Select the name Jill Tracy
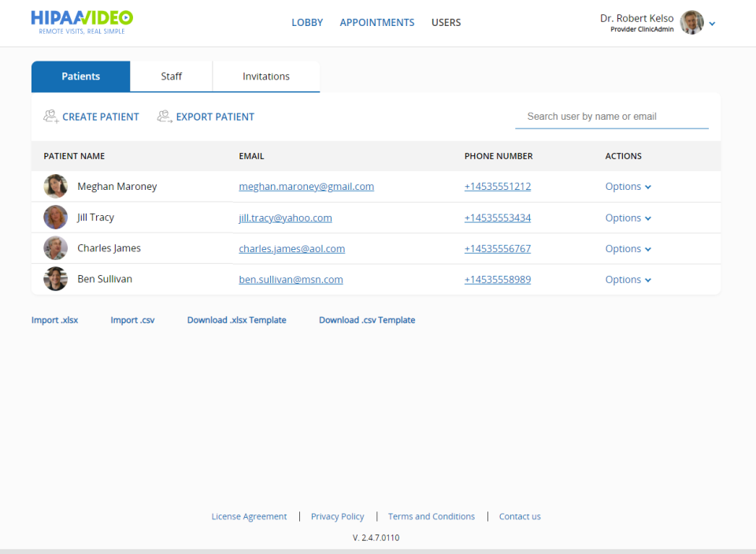Screen dimensions: 756x554 point(95,218)
